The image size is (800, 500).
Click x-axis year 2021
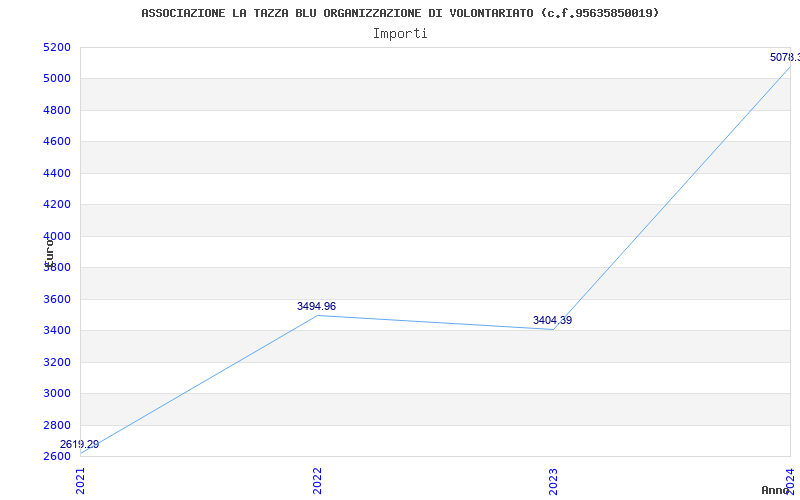coord(81,481)
